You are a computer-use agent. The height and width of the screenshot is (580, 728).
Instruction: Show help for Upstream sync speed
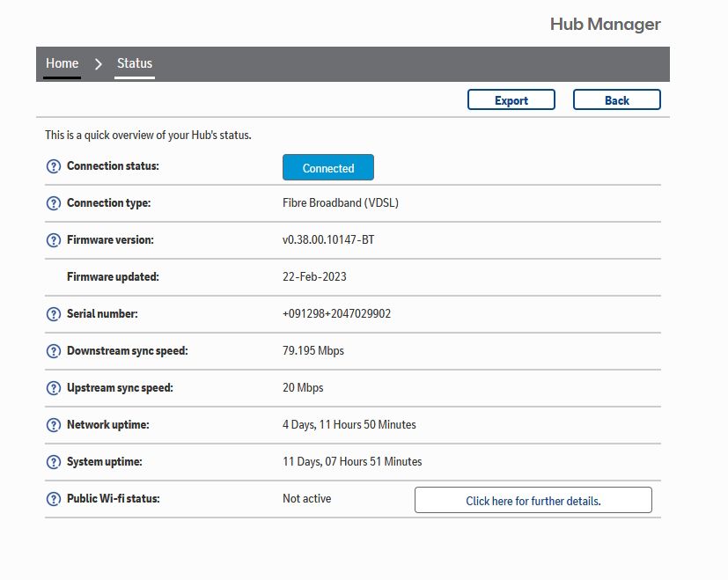(53, 388)
